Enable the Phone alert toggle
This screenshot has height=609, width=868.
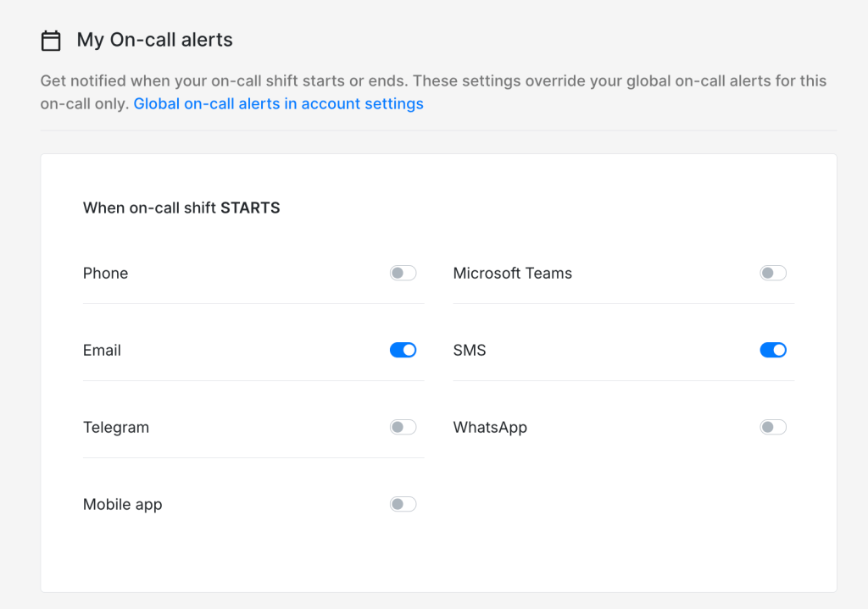[403, 273]
